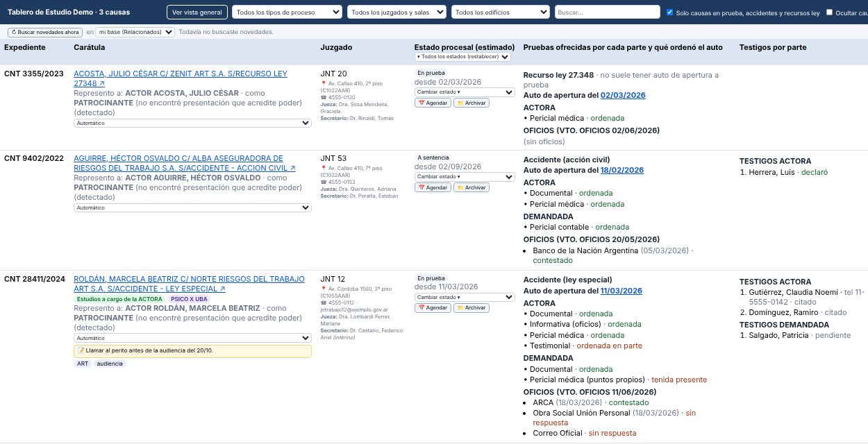The image size is (868, 444).
Task: Open the "Todos los tipos de proceso" dropdown
Action: [x=287, y=12]
